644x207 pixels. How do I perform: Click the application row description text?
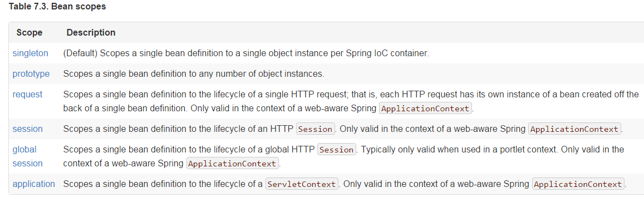[x=345, y=184]
